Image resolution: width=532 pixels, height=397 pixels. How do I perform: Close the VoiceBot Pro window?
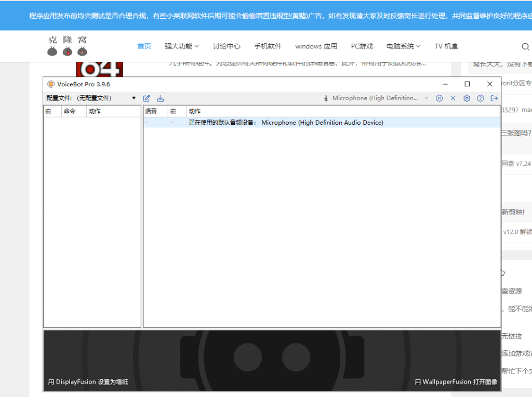[x=489, y=84]
